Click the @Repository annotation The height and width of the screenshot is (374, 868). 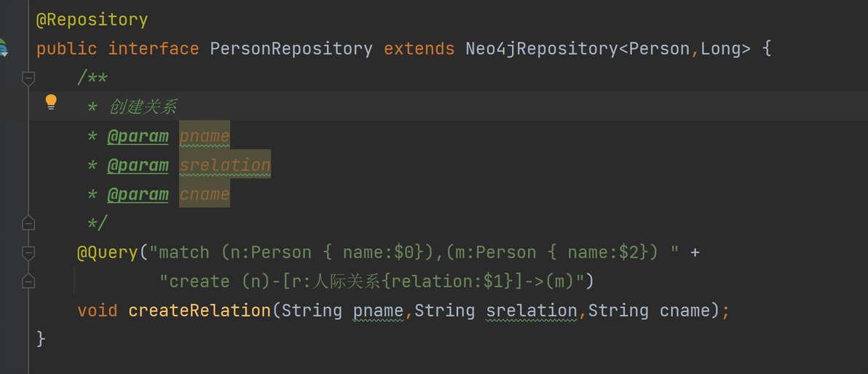(92, 20)
